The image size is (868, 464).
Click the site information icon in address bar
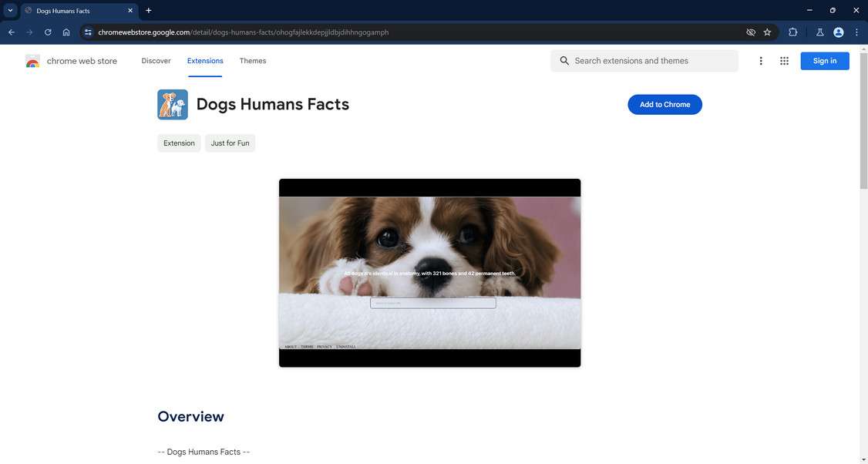click(87, 32)
